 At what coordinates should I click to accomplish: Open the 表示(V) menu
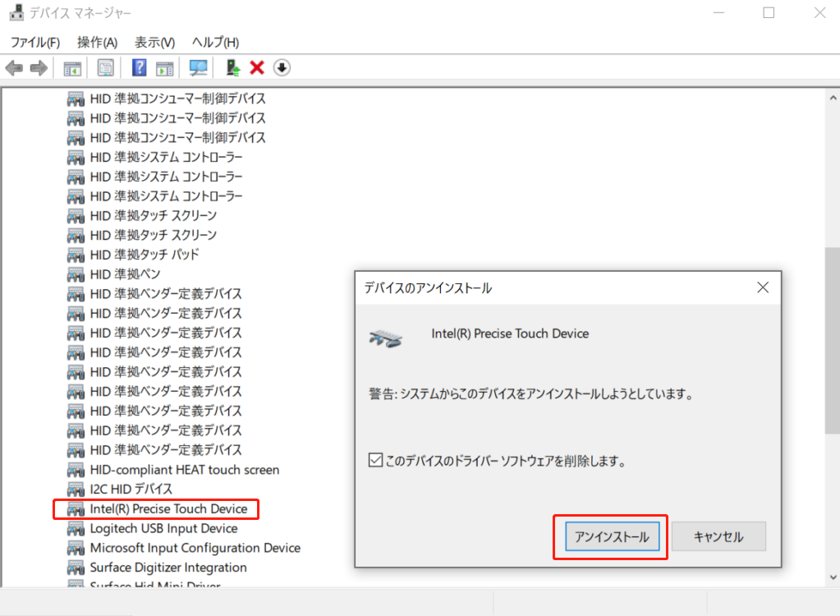click(x=154, y=43)
